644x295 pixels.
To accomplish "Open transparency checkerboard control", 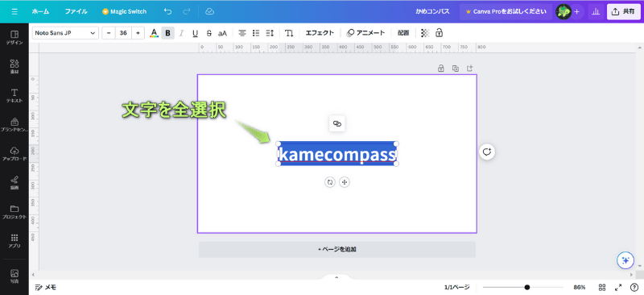I will click(x=425, y=33).
